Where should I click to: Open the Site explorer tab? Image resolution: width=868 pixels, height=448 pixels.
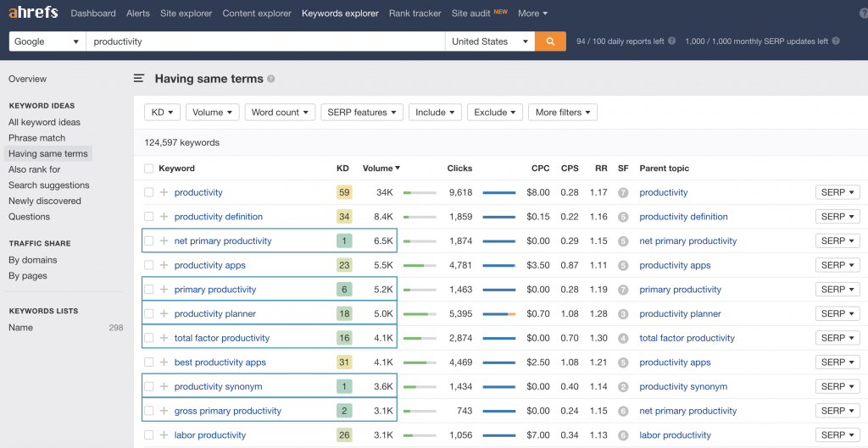[x=186, y=14]
